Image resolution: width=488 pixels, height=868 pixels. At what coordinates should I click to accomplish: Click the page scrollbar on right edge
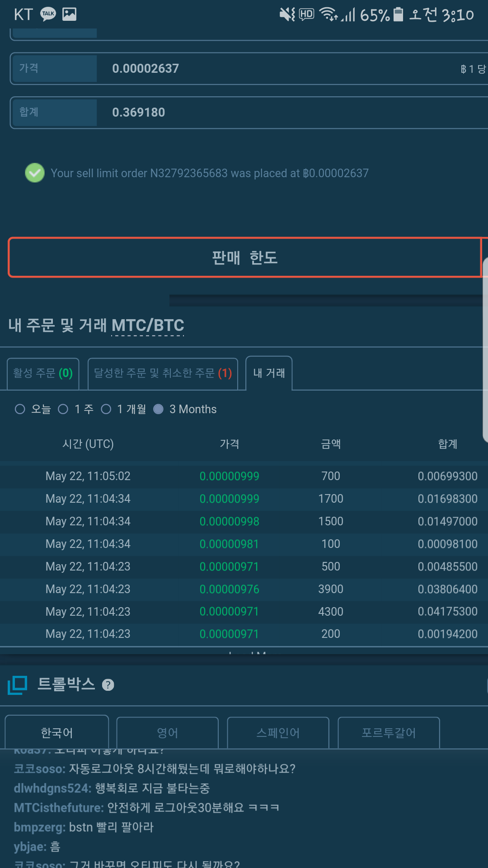click(x=485, y=350)
